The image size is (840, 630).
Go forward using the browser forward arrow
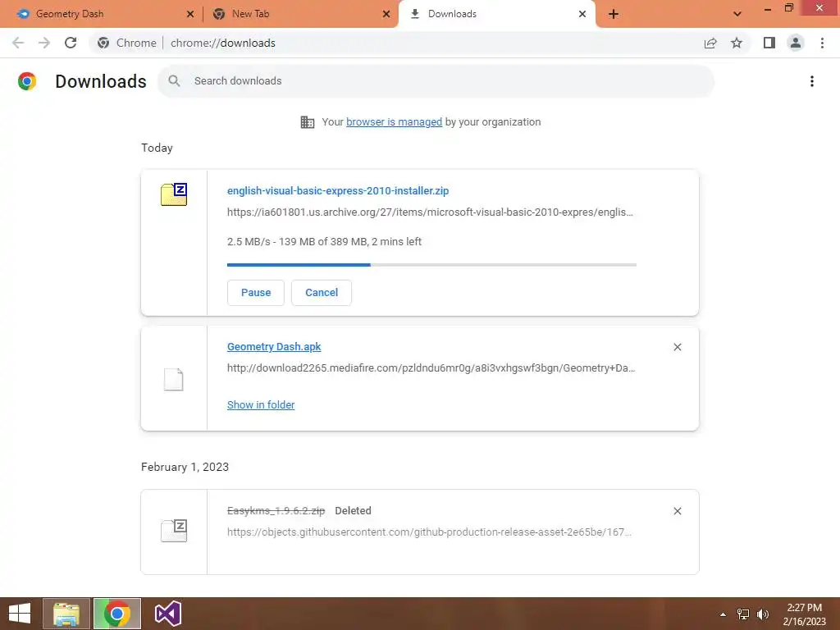(x=44, y=43)
